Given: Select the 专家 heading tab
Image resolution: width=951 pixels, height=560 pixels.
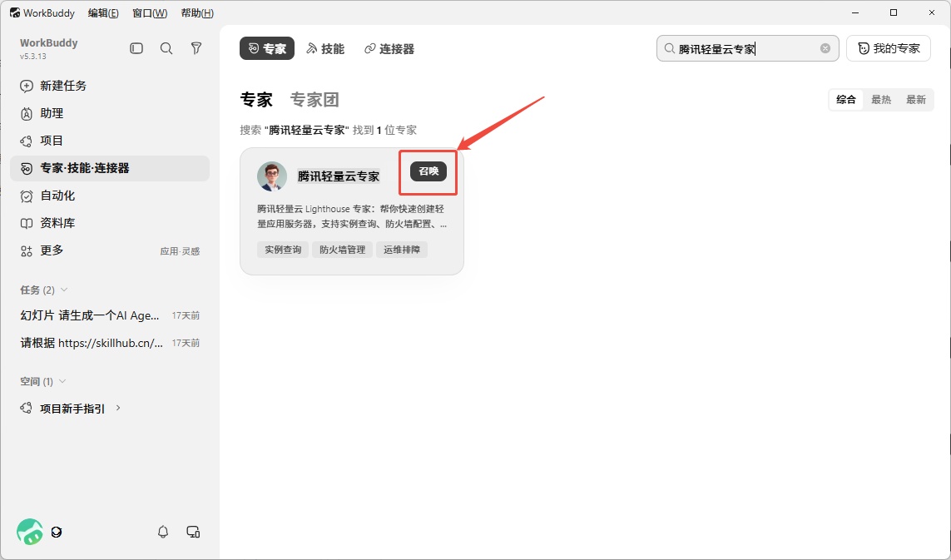Looking at the screenshot, I should [256, 100].
